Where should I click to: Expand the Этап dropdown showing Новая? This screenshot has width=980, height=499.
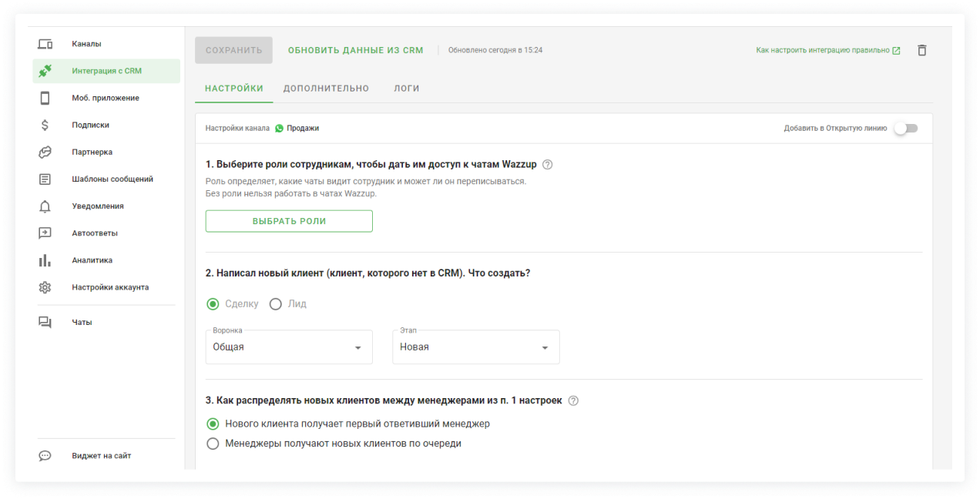point(475,347)
